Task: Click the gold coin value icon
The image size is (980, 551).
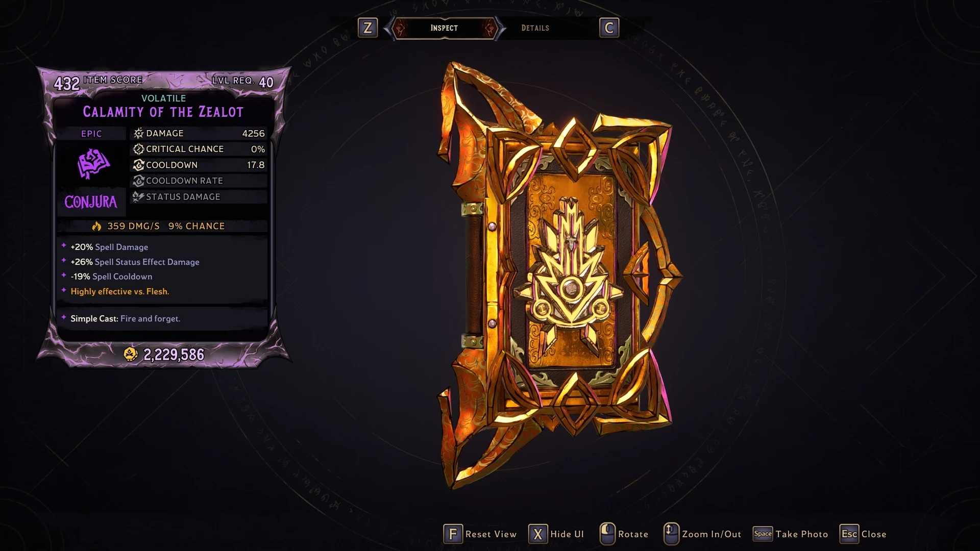Action: [131, 354]
